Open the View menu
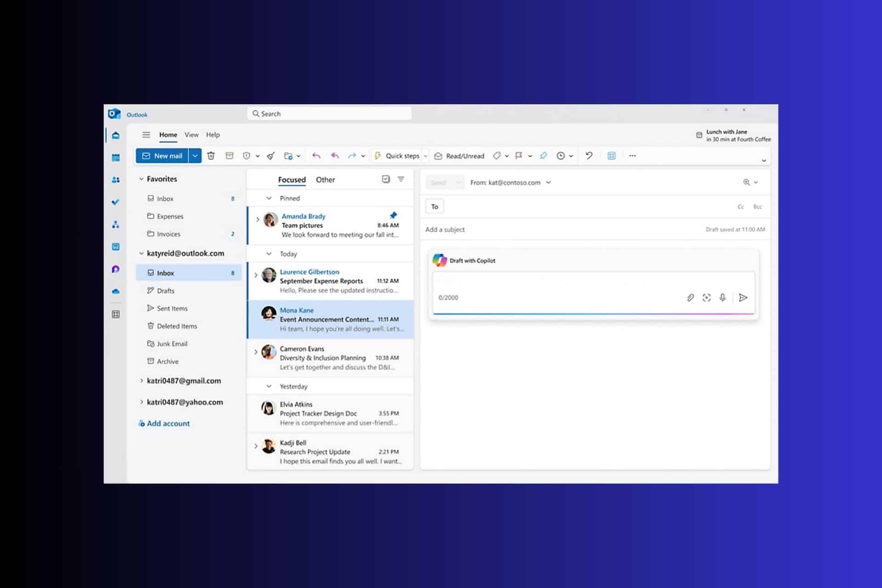Viewport: 882px width, 588px height. point(191,135)
